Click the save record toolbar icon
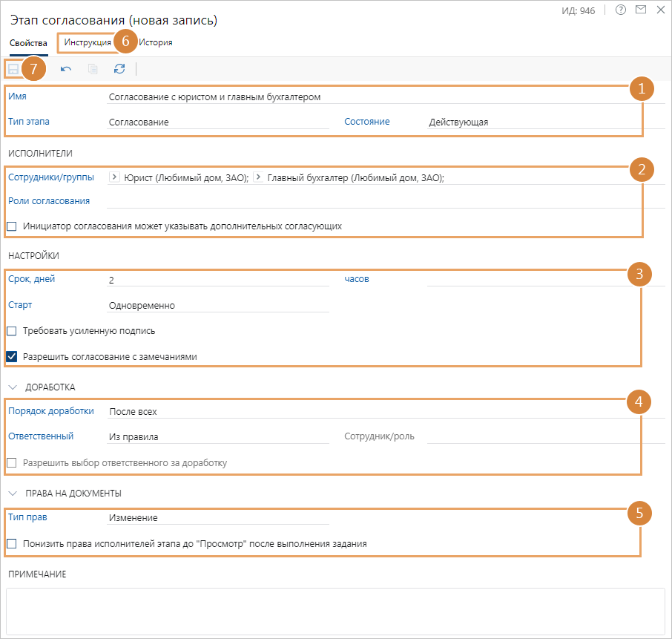Screen dimensions: 672x639 [13, 69]
